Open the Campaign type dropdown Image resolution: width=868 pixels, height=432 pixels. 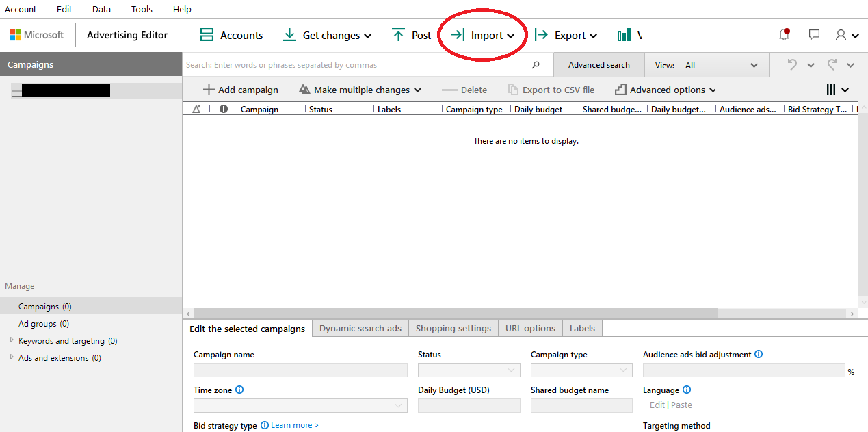(x=581, y=370)
